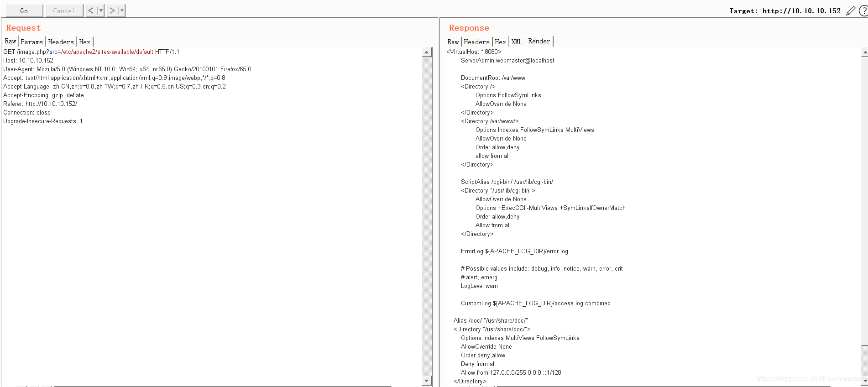Image resolution: width=868 pixels, height=387 pixels.
Task: Open help with the question mark icon
Action: 863,11
